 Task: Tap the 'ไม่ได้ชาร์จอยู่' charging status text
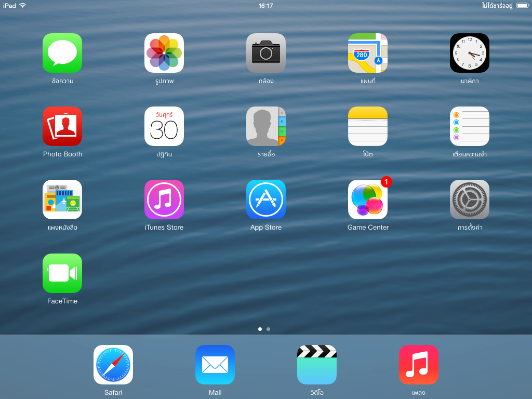(x=497, y=5)
